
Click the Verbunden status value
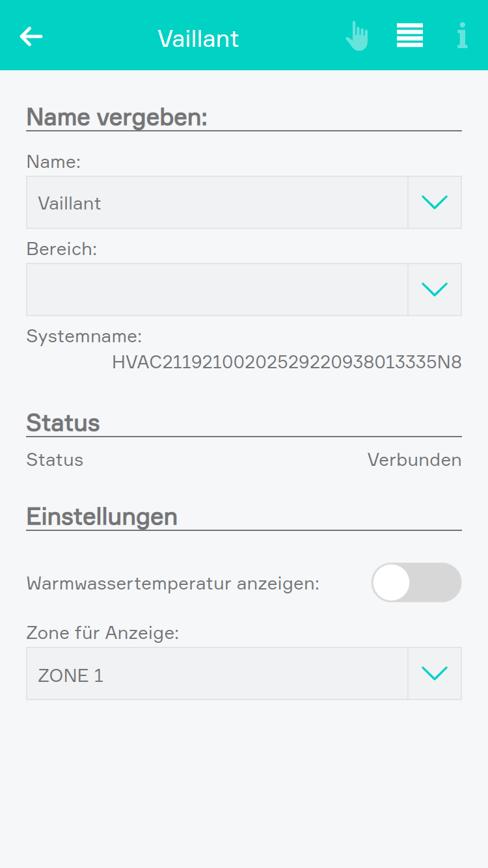pos(414,460)
